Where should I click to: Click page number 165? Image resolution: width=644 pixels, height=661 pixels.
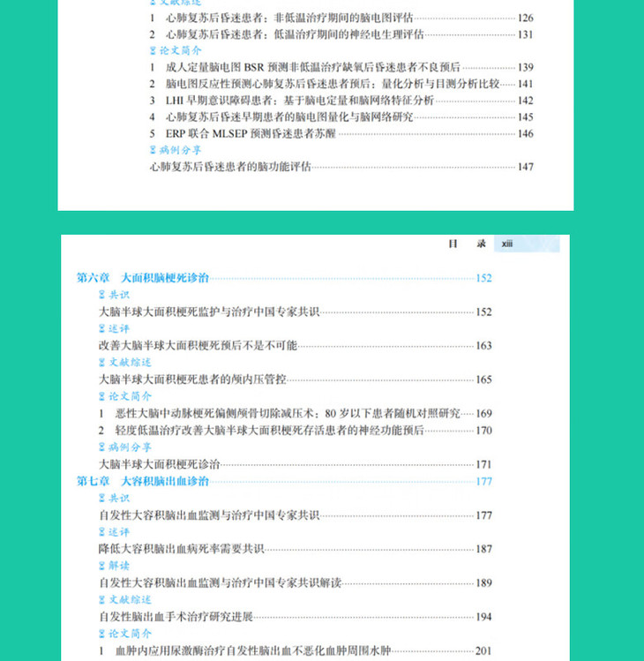click(x=483, y=379)
